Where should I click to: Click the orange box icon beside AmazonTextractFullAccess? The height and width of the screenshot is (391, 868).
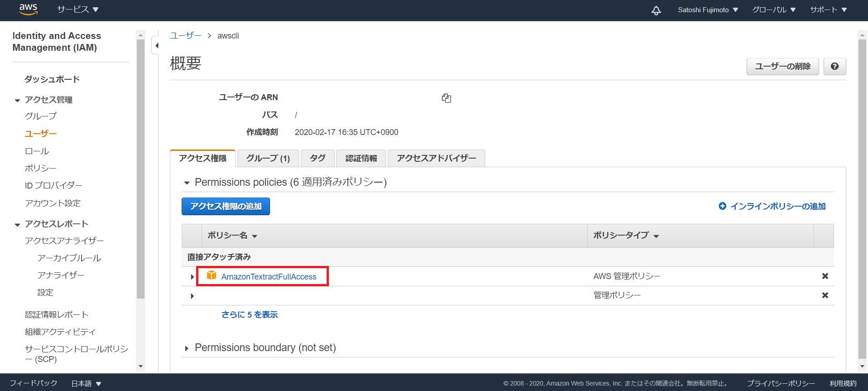(212, 275)
